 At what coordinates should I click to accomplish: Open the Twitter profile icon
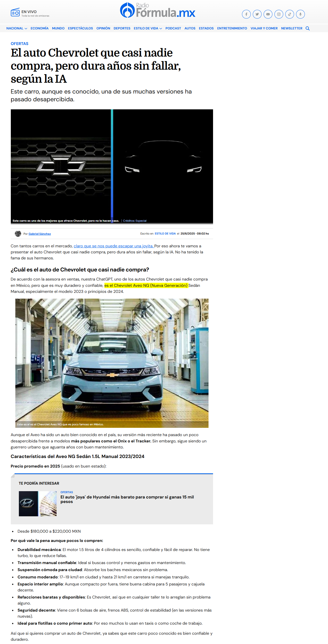tap(257, 14)
